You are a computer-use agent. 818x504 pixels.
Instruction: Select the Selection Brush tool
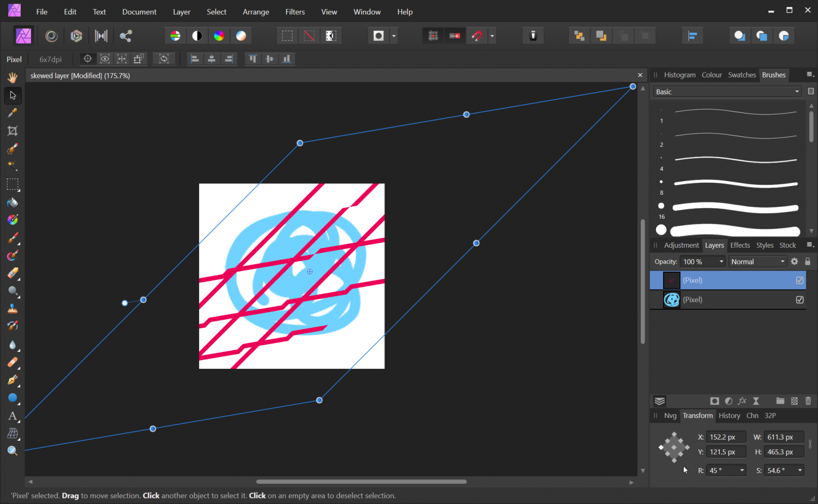(13, 148)
